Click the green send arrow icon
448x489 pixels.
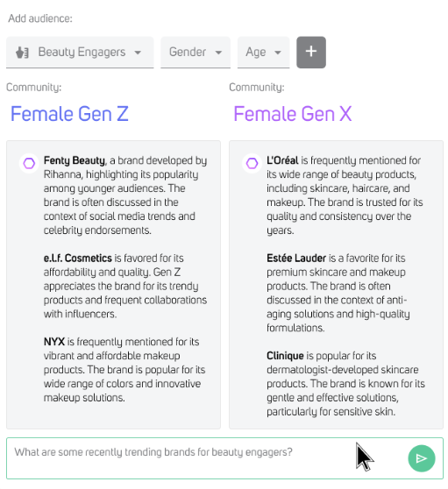pos(422,458)
